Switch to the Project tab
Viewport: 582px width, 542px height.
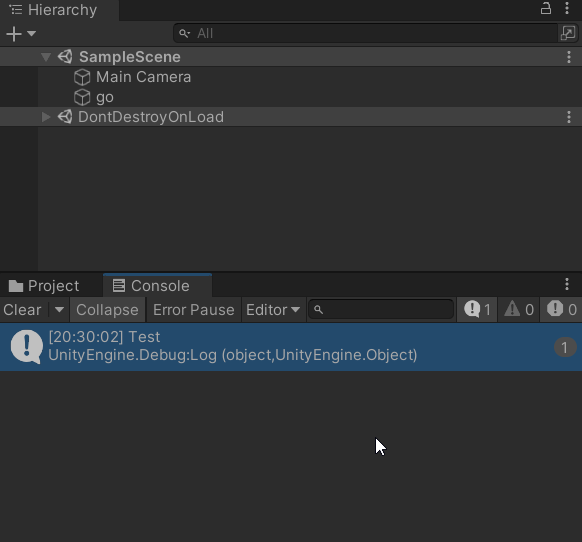coord(44,286)
